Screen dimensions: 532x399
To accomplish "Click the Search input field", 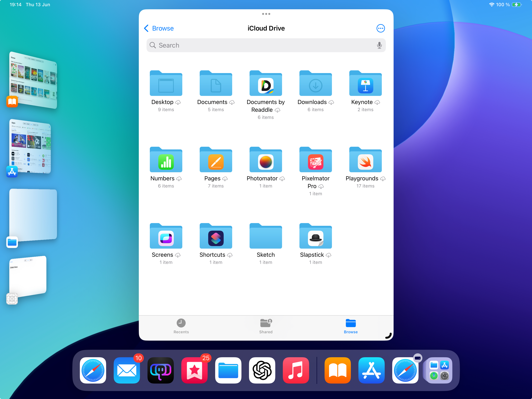I will [265, 45].
